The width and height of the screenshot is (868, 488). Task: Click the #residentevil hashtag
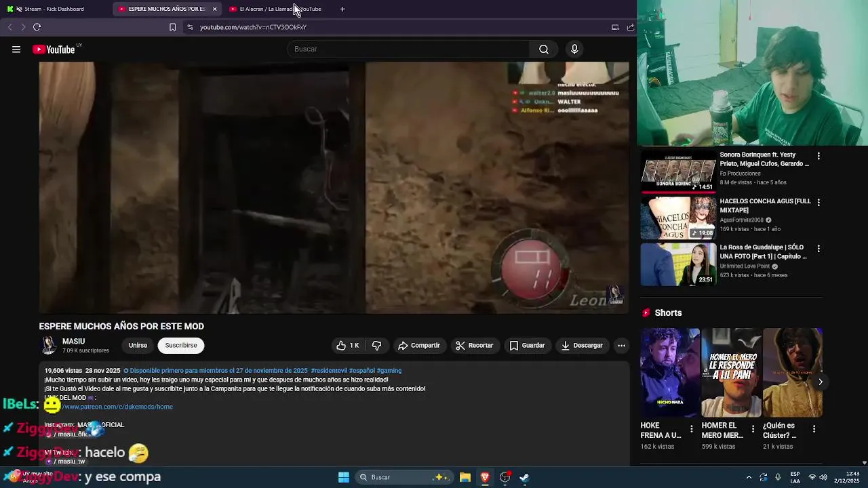click(x=329, y=371)
